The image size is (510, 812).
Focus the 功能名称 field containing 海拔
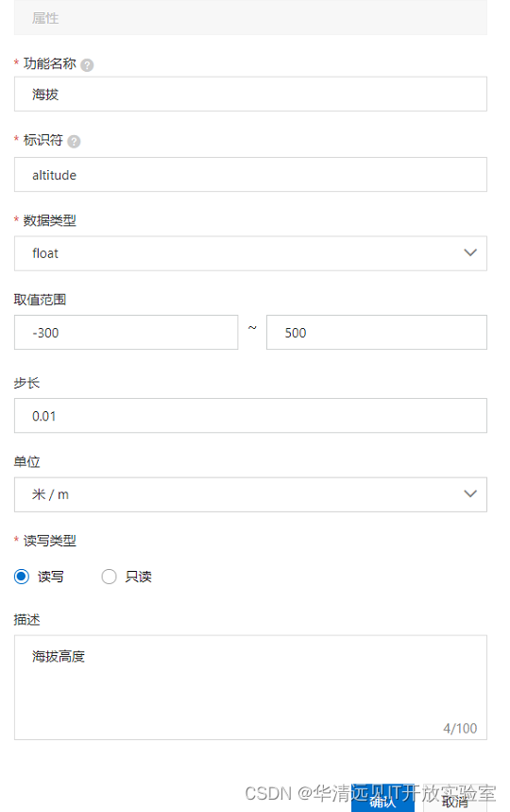tap(250, 94)
